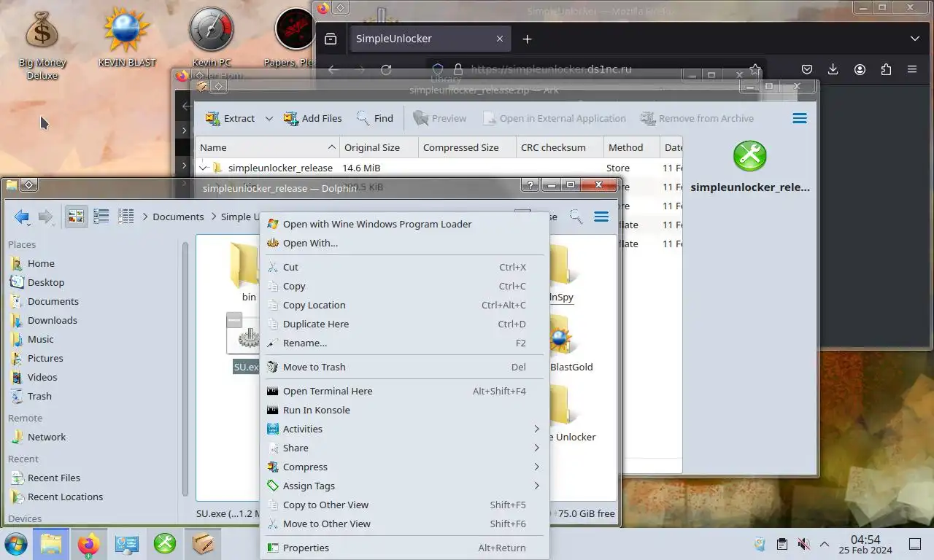Viewport: 934px width, 560px height.
Task: Expand Assign Tags submenu
Action: 404,486
